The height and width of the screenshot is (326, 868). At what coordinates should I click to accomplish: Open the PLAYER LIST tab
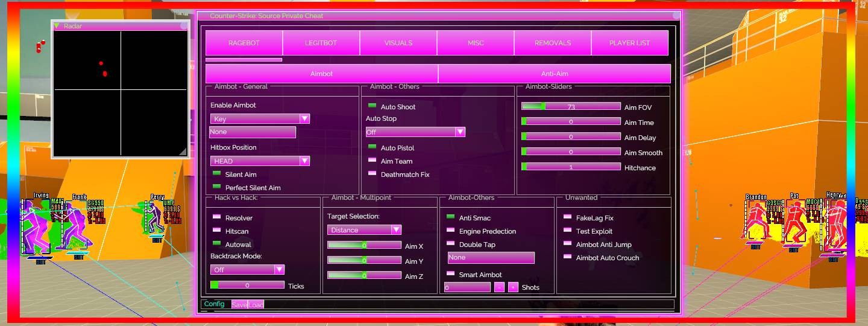click(630, 43)
